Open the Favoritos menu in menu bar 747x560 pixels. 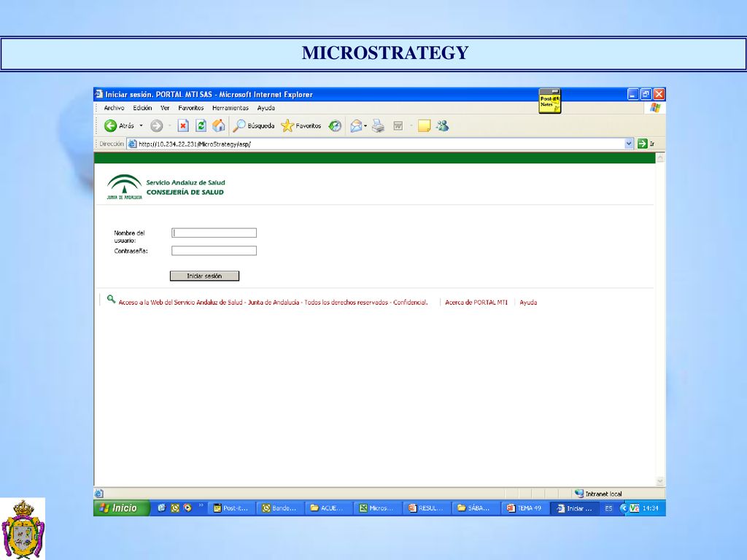pyautogui.click(x=191, y=108)
